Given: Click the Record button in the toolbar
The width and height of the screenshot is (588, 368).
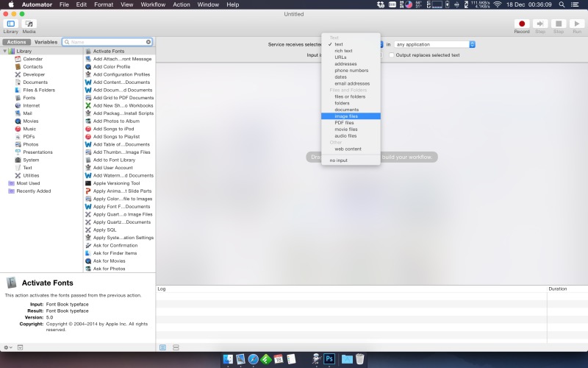Looking at the screenshot, I should pyautogui.click(x=522, y=24).
